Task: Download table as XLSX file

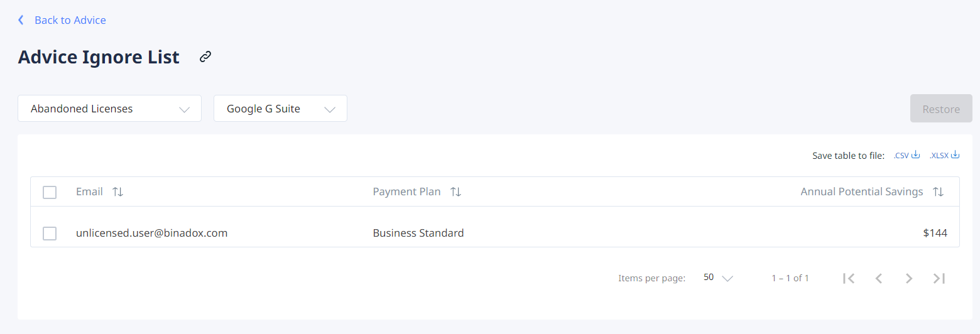Action: coord(945,155)
